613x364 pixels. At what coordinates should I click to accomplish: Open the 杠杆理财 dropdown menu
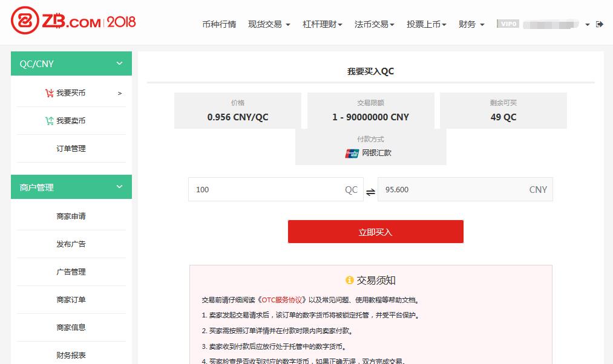click(x=322, y=24)
